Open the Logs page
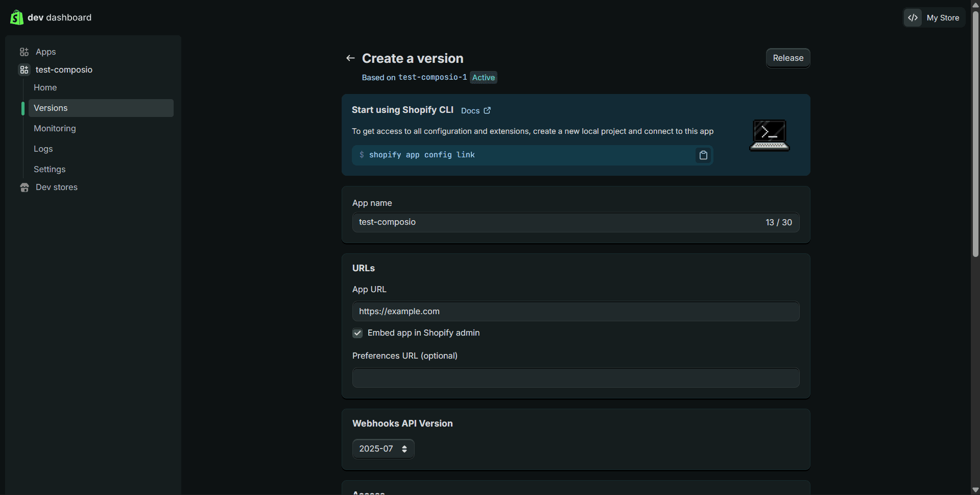This screenshot has width=980, height=495. (43, 149)
